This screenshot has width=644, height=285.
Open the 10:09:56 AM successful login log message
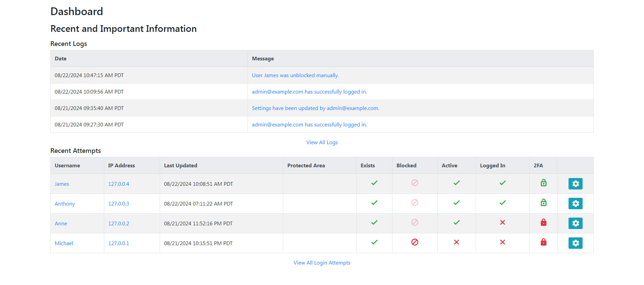309,92
